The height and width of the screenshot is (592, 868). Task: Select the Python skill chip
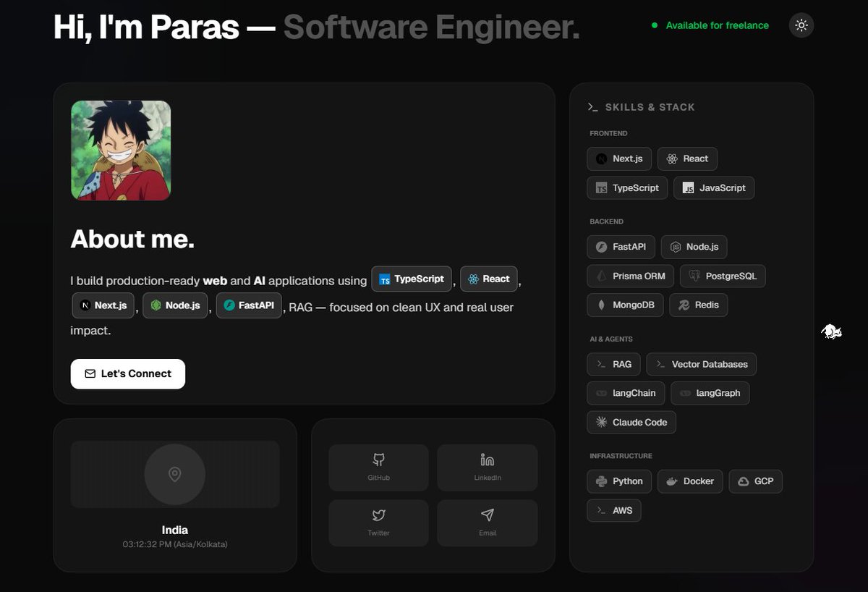[619, 481]
